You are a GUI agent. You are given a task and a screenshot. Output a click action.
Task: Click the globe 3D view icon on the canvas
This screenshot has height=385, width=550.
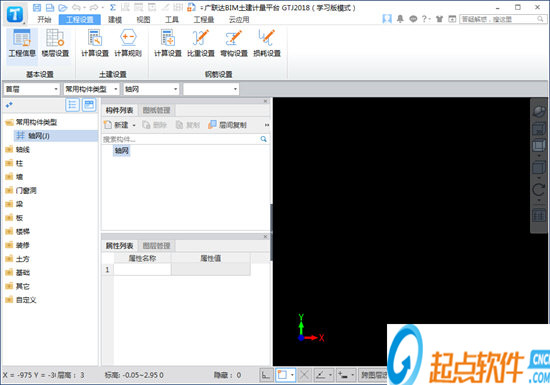(x=539, y=112)
